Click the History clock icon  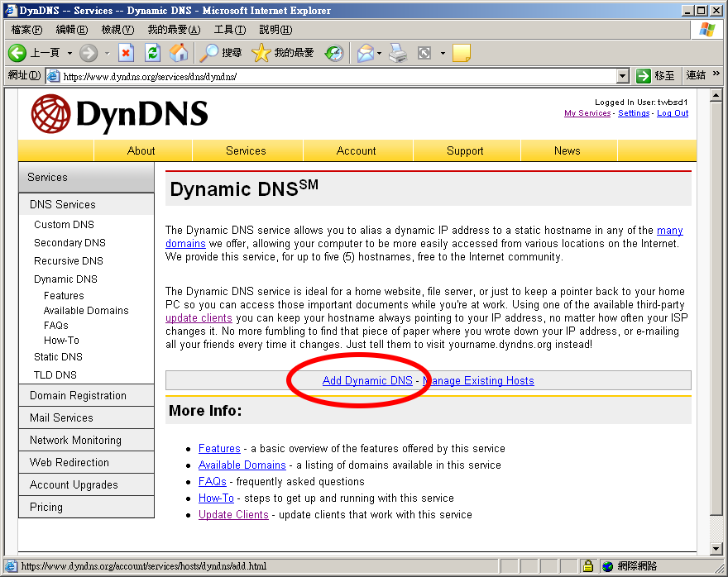(334, 53)
